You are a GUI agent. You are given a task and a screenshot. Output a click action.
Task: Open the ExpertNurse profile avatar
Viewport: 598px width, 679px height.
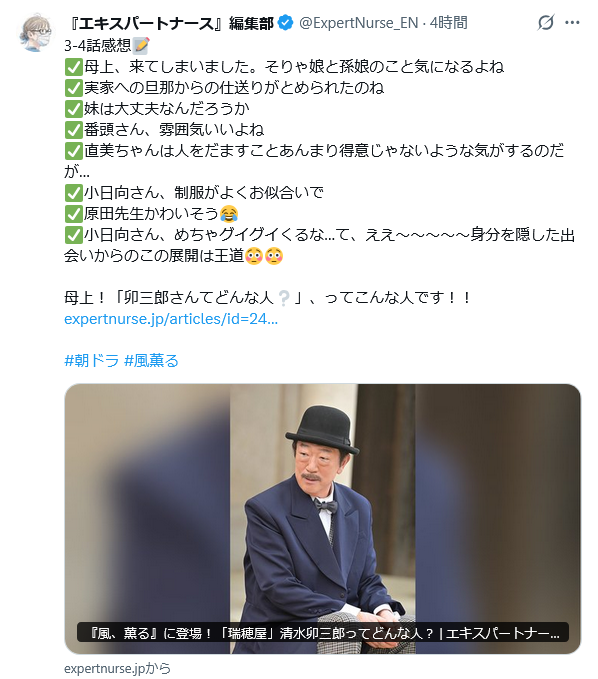coord(36,32)
